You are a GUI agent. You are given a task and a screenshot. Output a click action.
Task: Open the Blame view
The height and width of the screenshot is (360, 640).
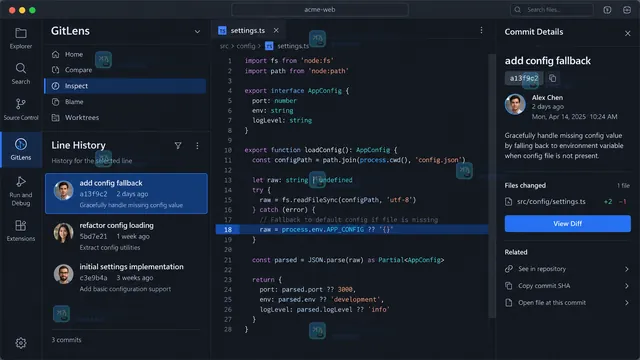tap(125, 102)
